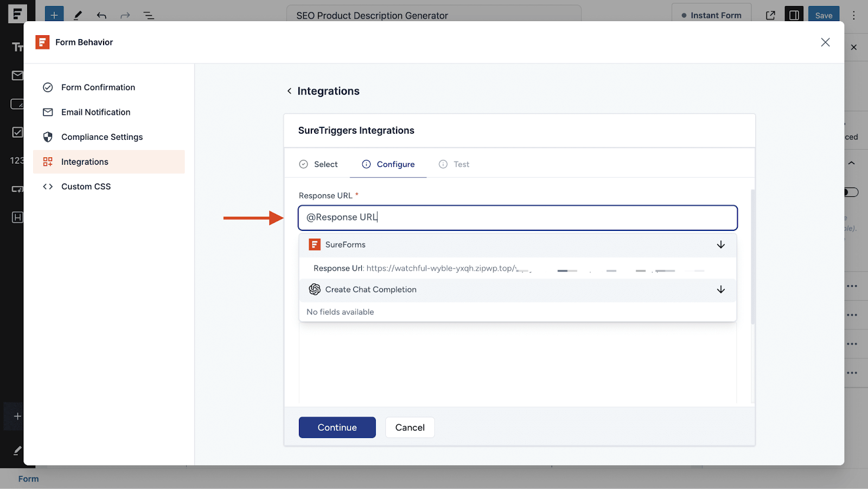Select the email field icon in left sidebar

pyautogui.click(x=17, y=76)
